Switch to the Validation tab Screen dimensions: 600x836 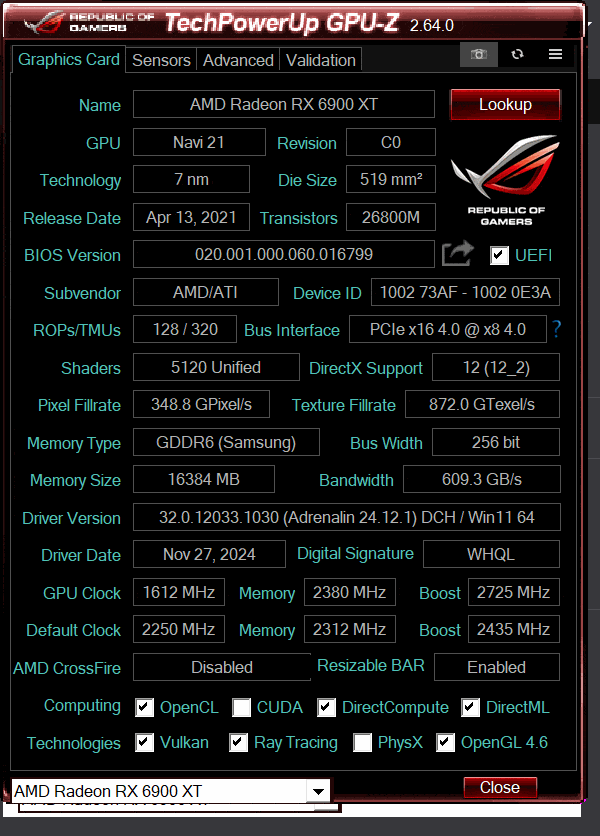(x=321, y=60)
